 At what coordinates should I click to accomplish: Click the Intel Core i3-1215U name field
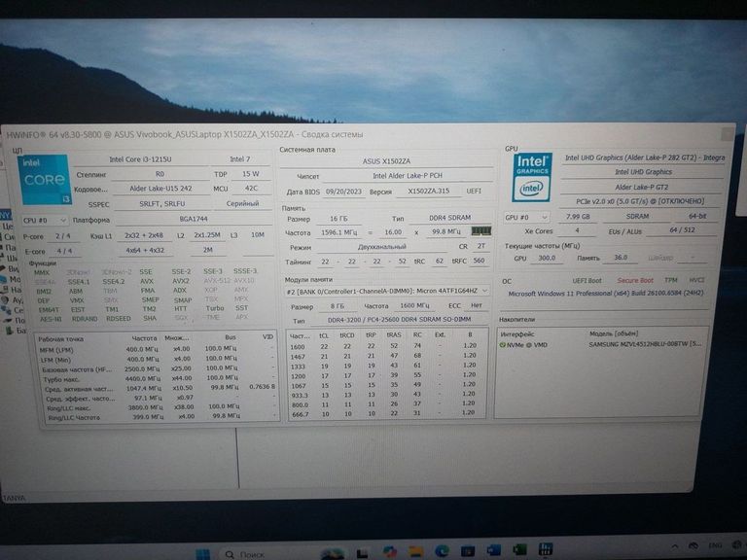point(140,159)
